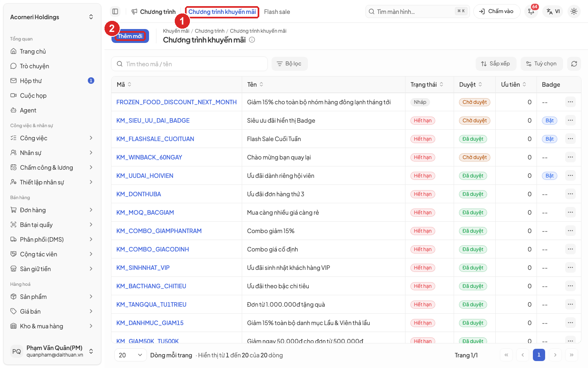The height and width of the screenshot is (368, 588).
Task: Open Cuộc họp meetings
Action: [x=52, y=96]
